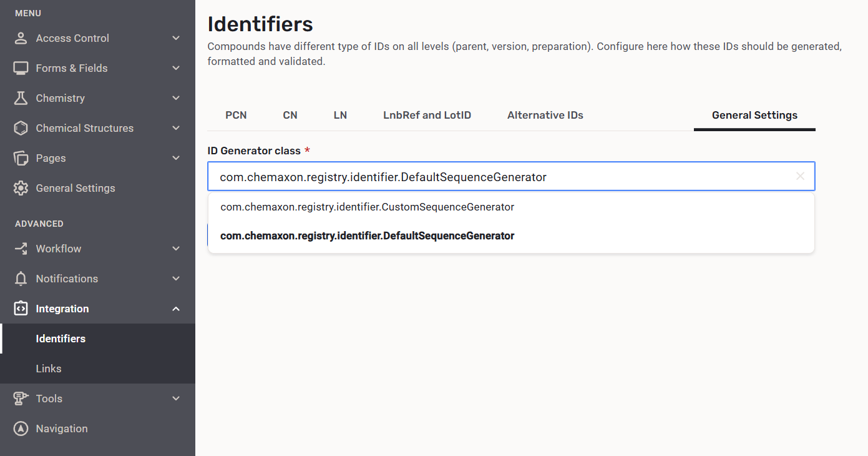Switch to the PCN tab
The width and height of the screenshot is (868, 456).
pyautogui.click(x=236, y=115)
